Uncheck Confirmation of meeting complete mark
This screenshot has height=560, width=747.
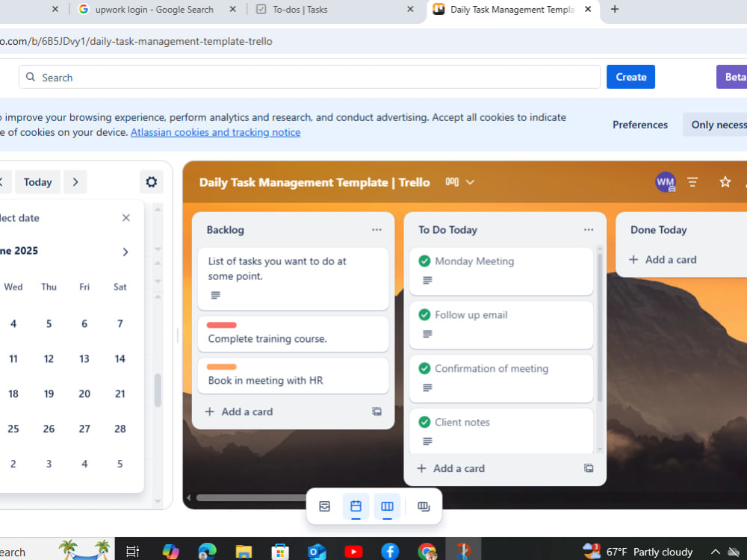pyautogui.click(x=424, y=369)
